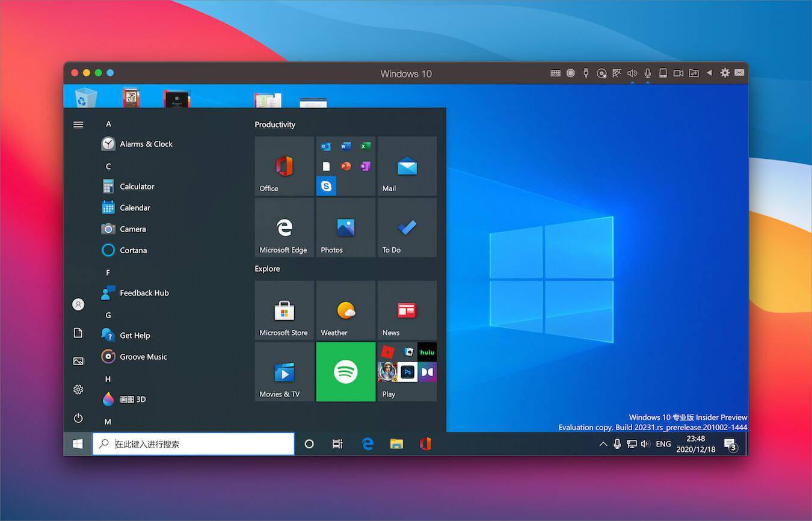Open Task View on the taskbar
Screen dimensions: 812x521
[337, 444]
